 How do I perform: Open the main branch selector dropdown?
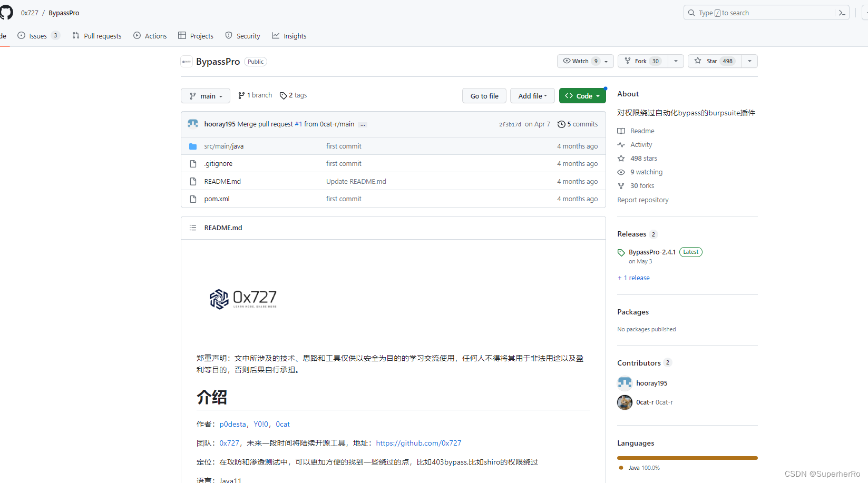(x=205, y=95)
